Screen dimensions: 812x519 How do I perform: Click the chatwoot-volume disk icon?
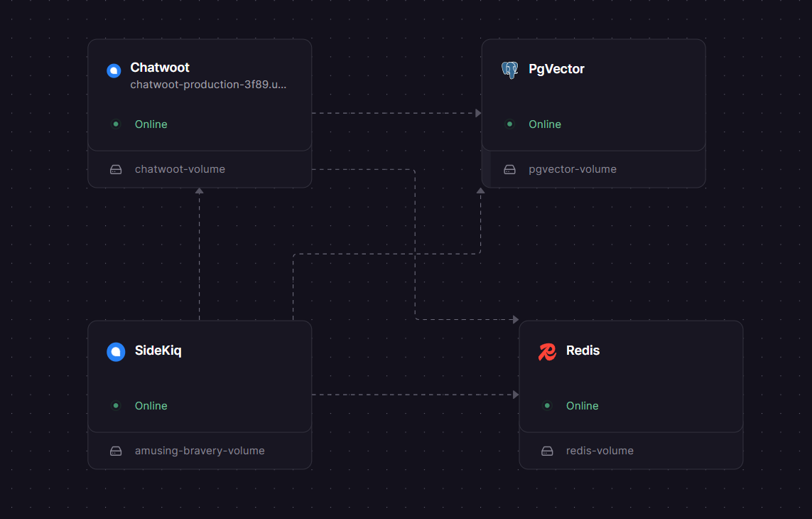[116, 169]
